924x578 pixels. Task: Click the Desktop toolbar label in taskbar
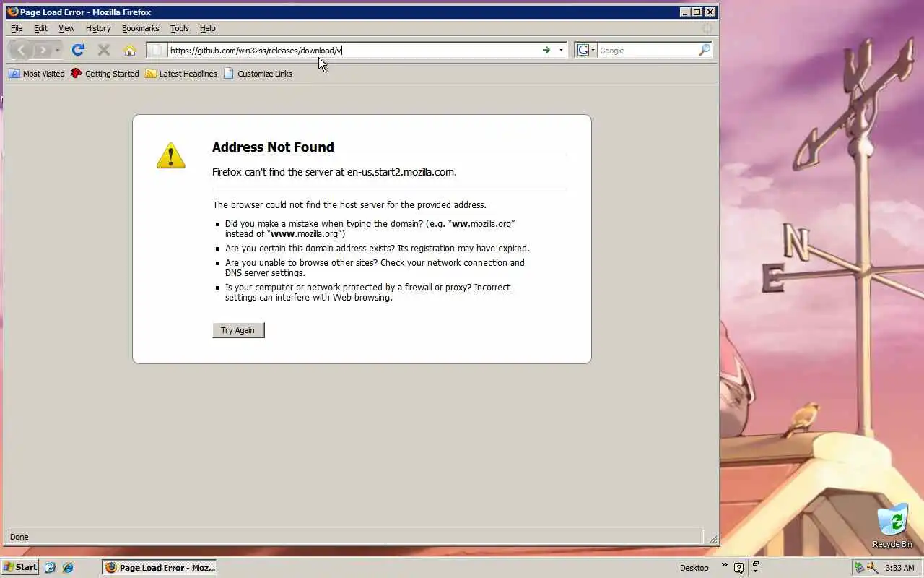694,568
